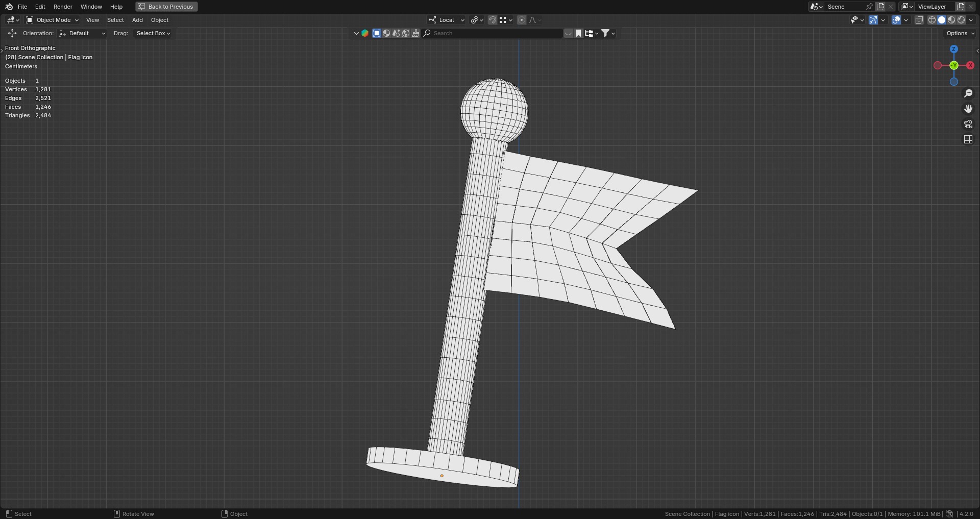Open the proportional editing falloff curve
Screen dimensions: 980x519
534,20
